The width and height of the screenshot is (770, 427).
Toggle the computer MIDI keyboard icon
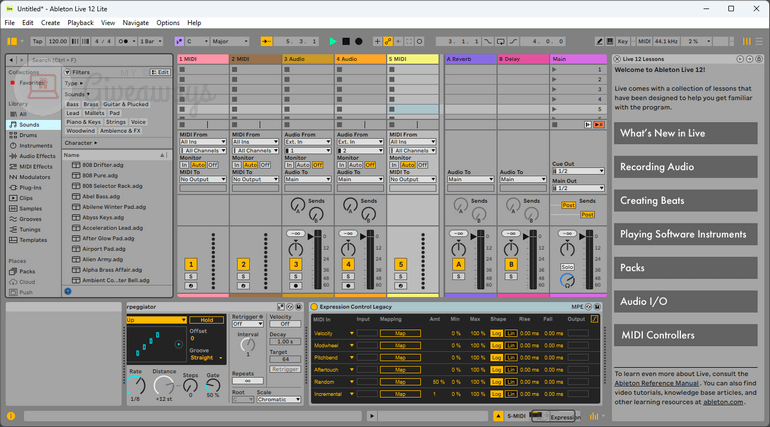pos(610,41)
